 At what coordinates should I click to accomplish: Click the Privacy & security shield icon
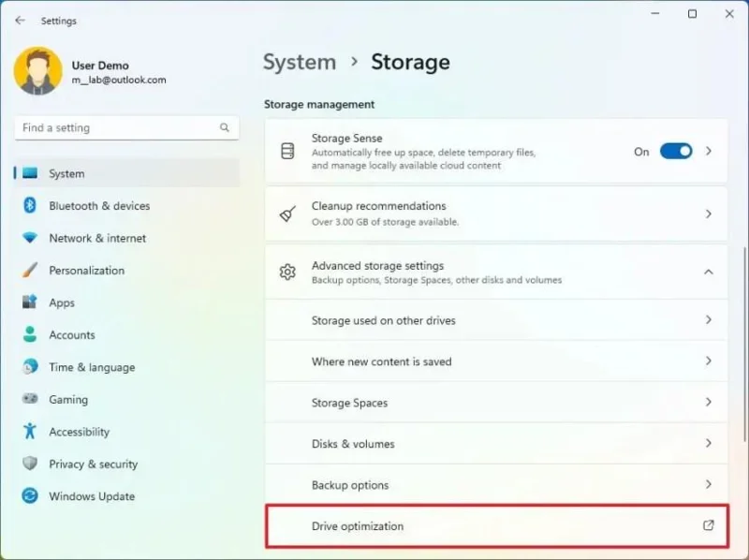tap(30, 464)
